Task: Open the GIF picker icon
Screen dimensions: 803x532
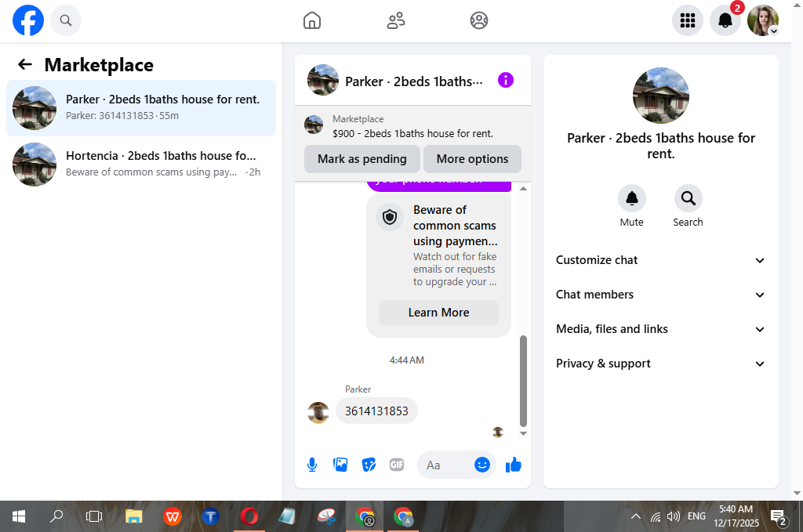Action: pyautogui.click(x=397, y=465)
